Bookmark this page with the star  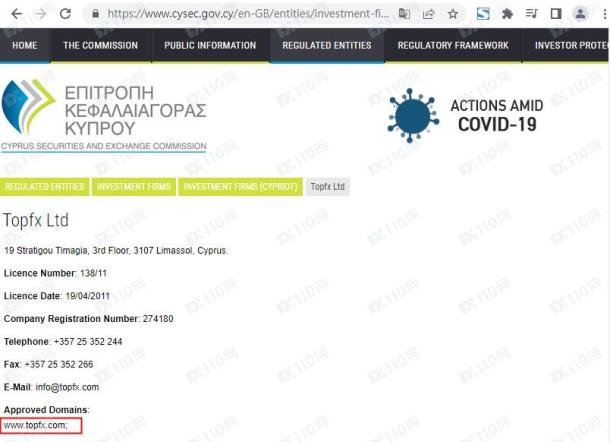(x=453, y=14)
